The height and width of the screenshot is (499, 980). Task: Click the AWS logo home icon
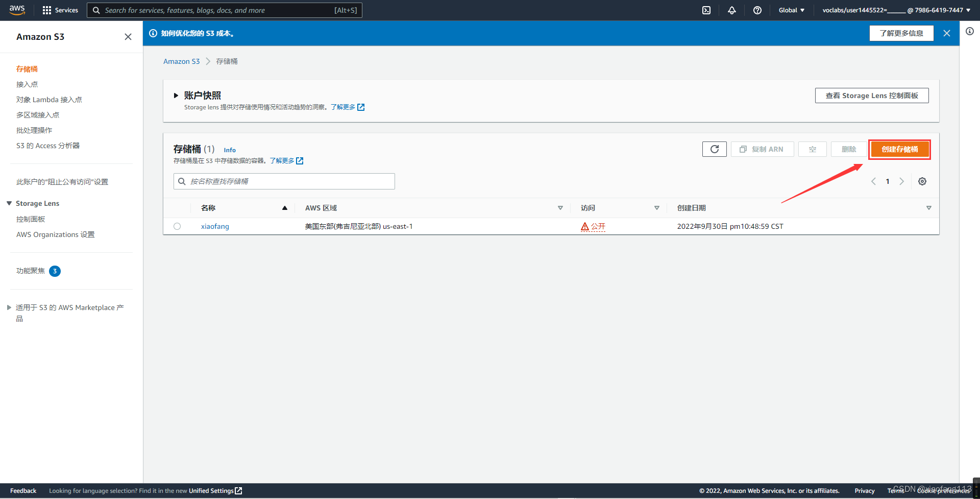coord(17,10)
